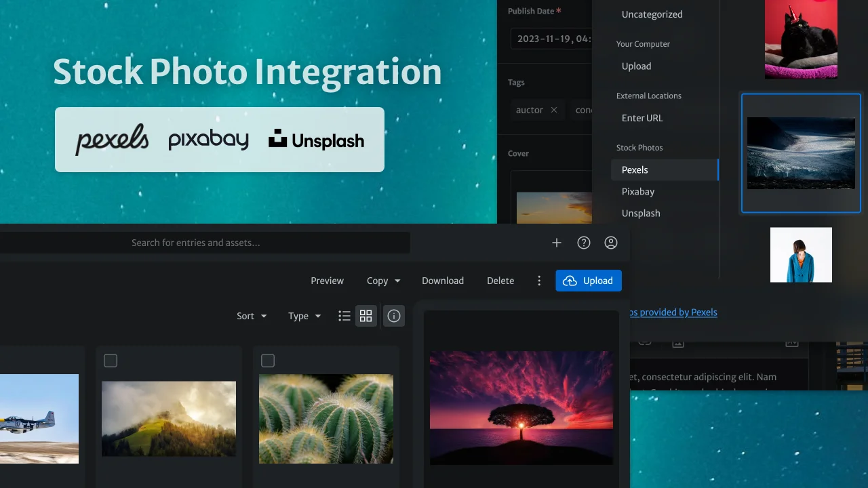868x488 pixels.
Task: Select Unsplash under Stock Photos
Action: click(641, 213)
